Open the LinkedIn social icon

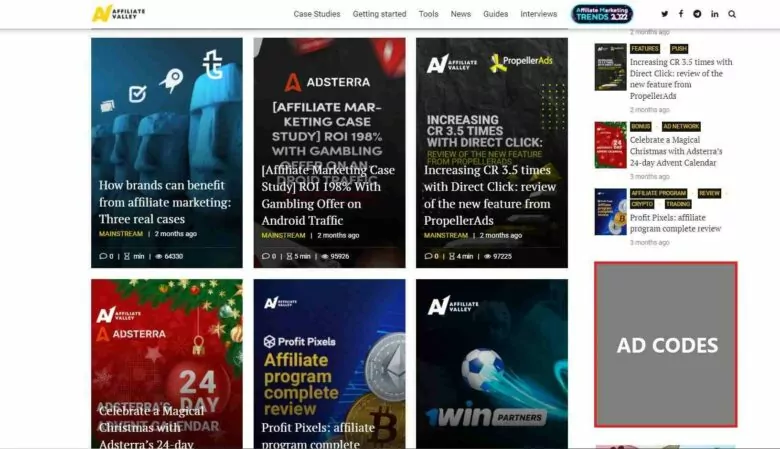715,14
